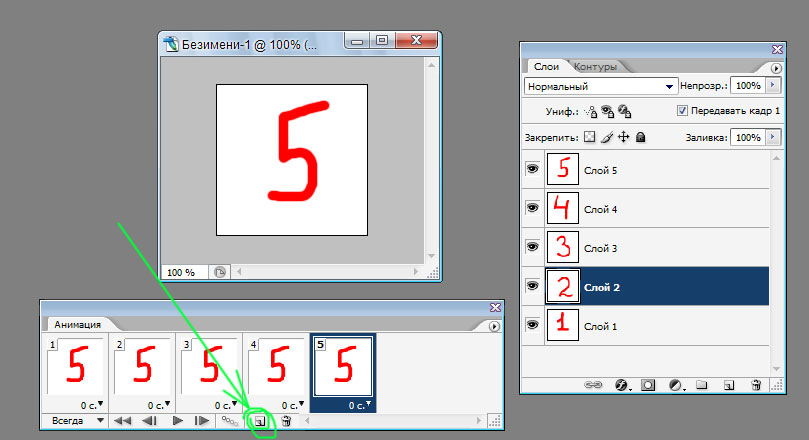This screenshot has width=809, height=440.
Task: Toggle the Передавать кадр 1 checkbox
Action: [x=682, y=111]
